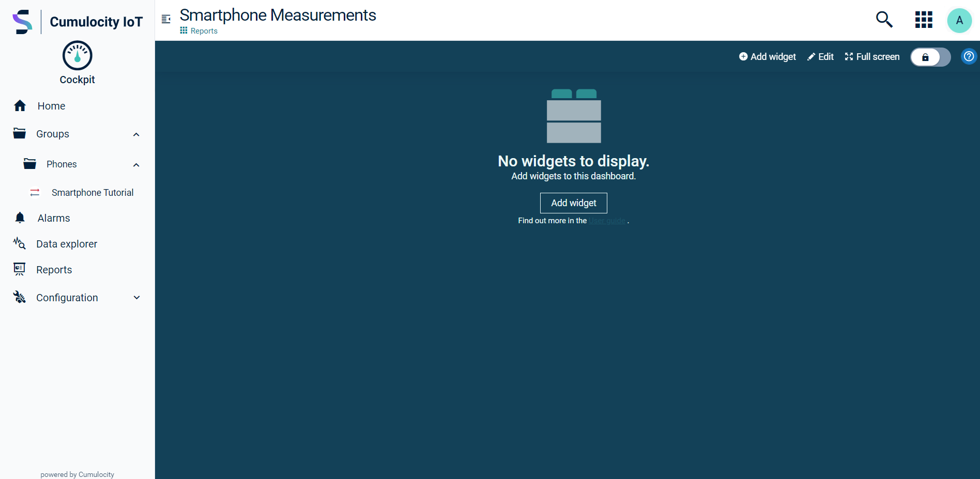980x479 pixels.
Task: Click the Cockpit label text
Action: coord(77,80)
